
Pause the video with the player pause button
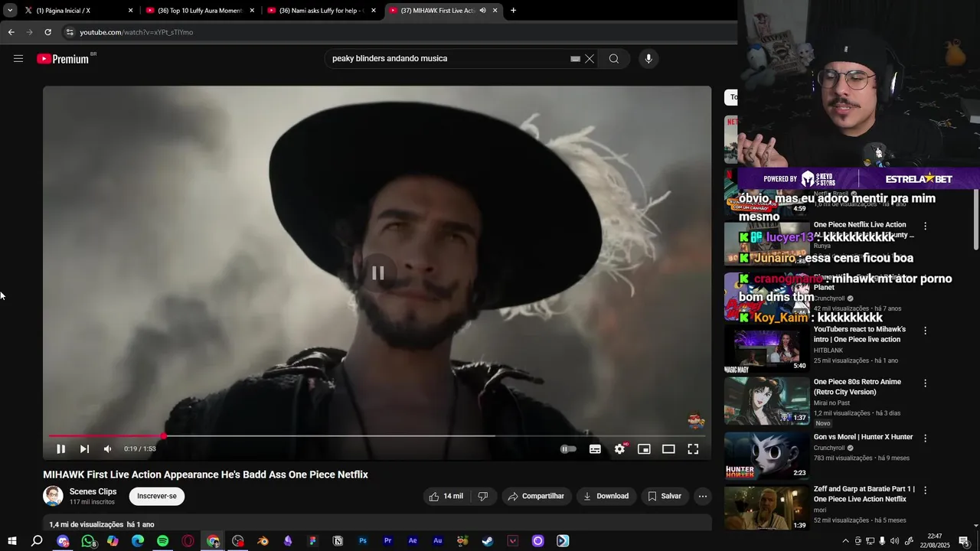tap(61, 449)
